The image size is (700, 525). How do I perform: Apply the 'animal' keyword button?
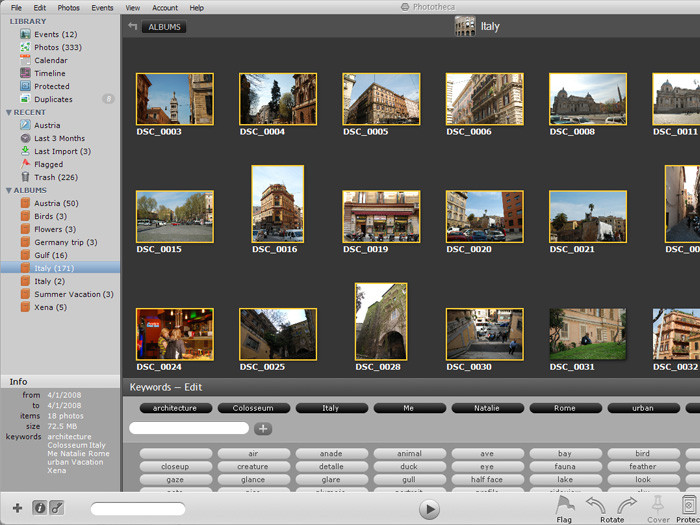(x=409, y=453)
